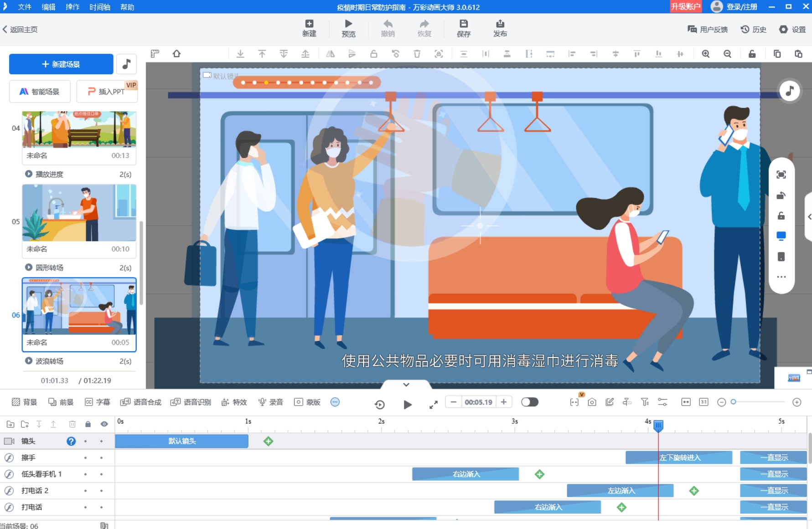The height and width of the screenshot is (529, 812).
Task: Click the fit-to-screen icon in right panel
Action: pos(781,175)
